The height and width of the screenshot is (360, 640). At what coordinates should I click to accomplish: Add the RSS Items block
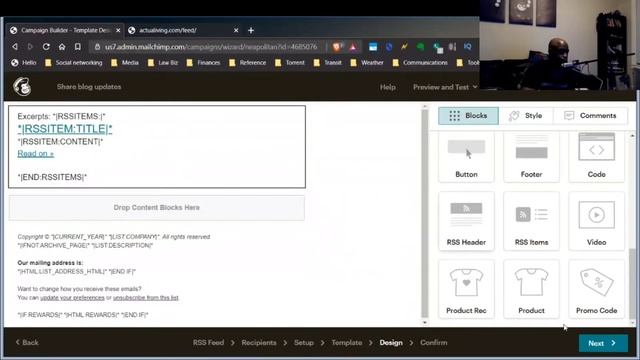pos(531,221)
